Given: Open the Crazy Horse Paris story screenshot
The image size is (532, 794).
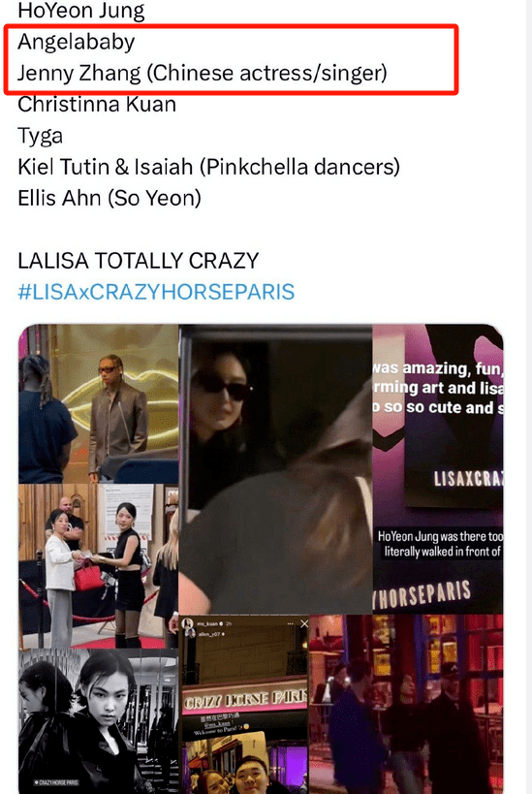Looking at the screenshot, I should coord(243,705).
